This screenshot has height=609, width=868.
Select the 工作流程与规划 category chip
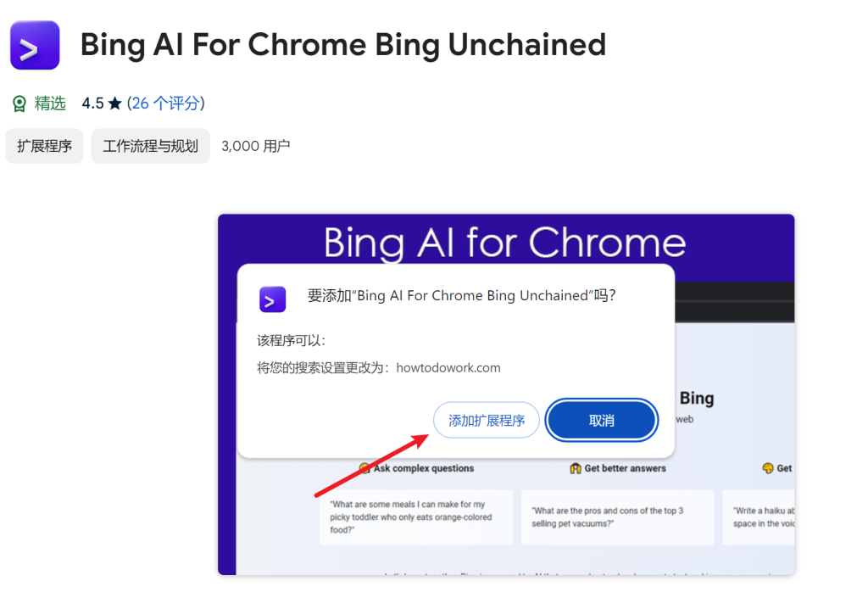151,146
